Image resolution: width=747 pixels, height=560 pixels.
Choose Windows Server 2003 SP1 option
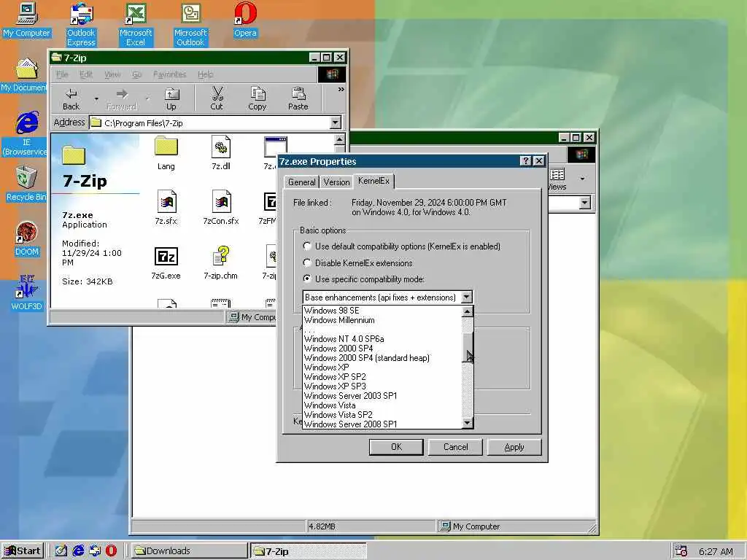pos(382,396)
